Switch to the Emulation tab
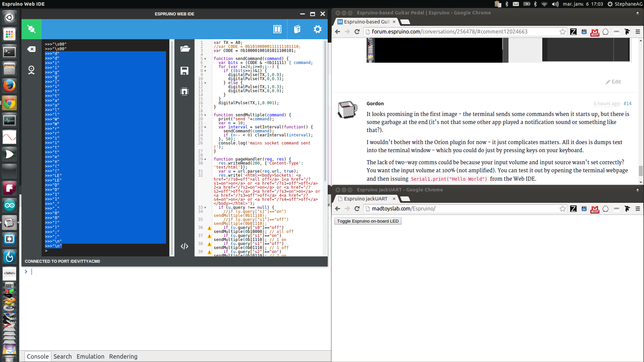 click(90, 356)
